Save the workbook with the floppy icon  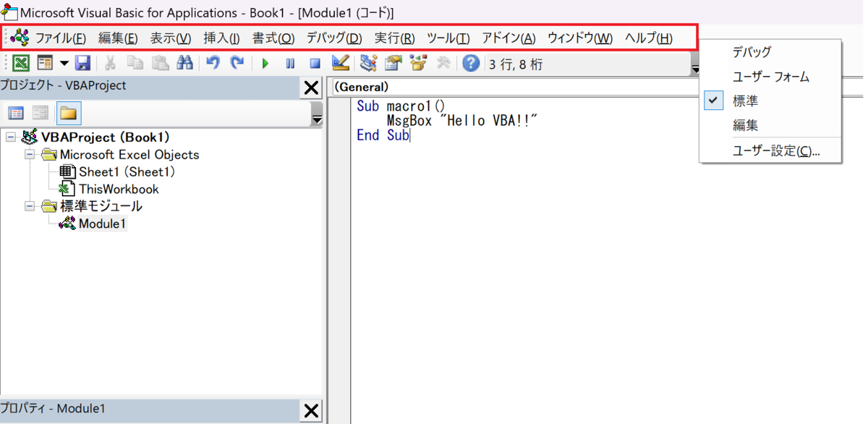click(82, 64)
